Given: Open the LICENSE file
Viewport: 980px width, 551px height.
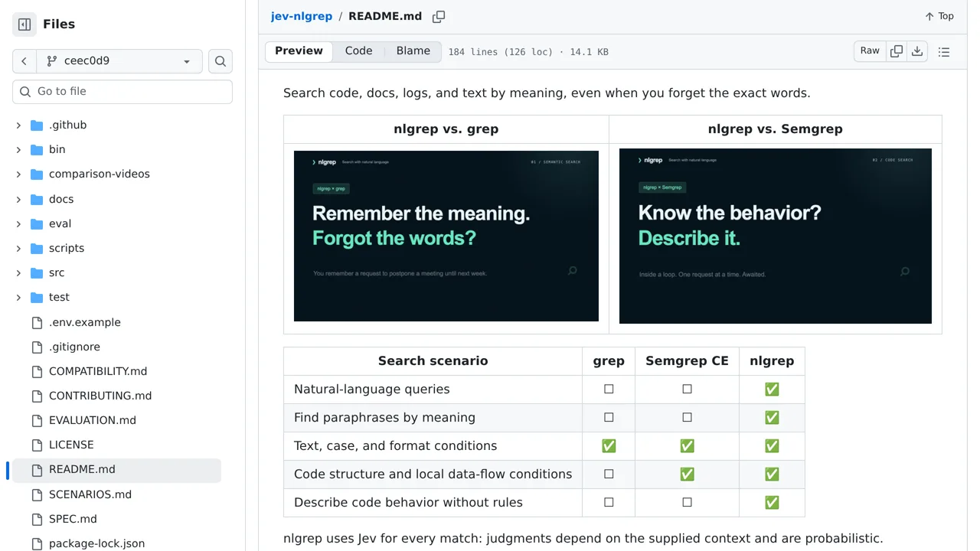Looking at the screenshot, I should tap(71, 445).
